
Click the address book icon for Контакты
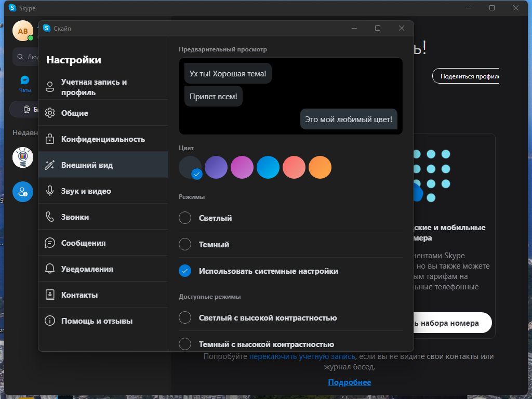coord(50,295)
